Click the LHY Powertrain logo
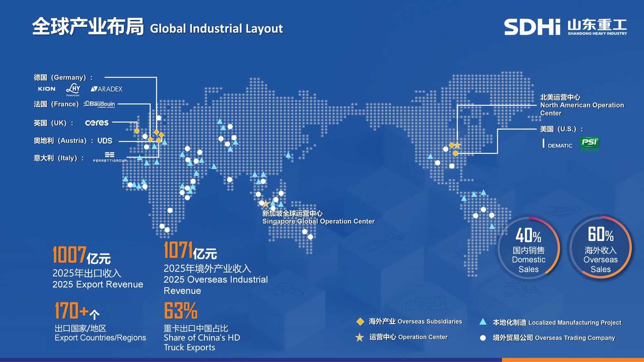The width and height of the screenshot is (644, 362). point(73,89)
